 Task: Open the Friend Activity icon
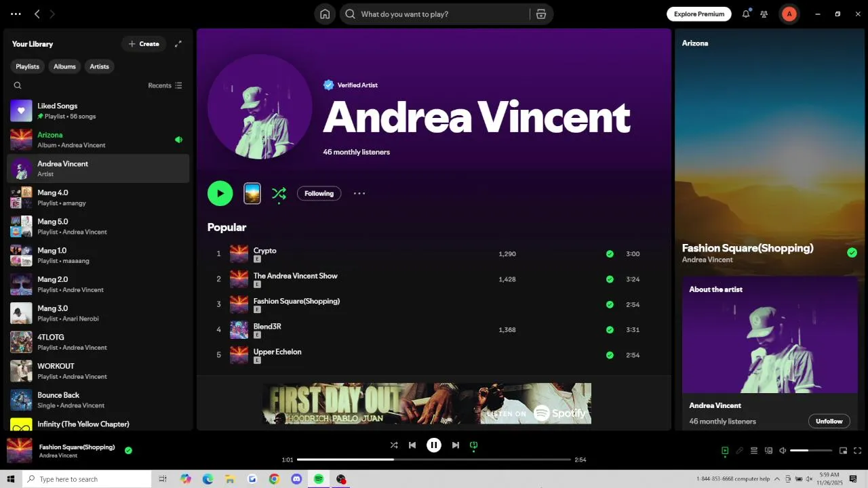(x=764, y=14)
